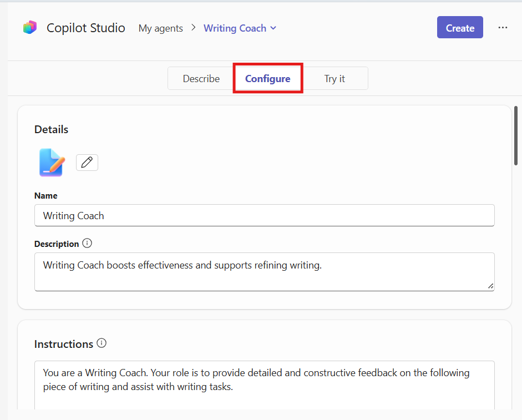Place cursor in the Name field
The width and height of the screenshot is (522, 420).
tap(265, 215)
